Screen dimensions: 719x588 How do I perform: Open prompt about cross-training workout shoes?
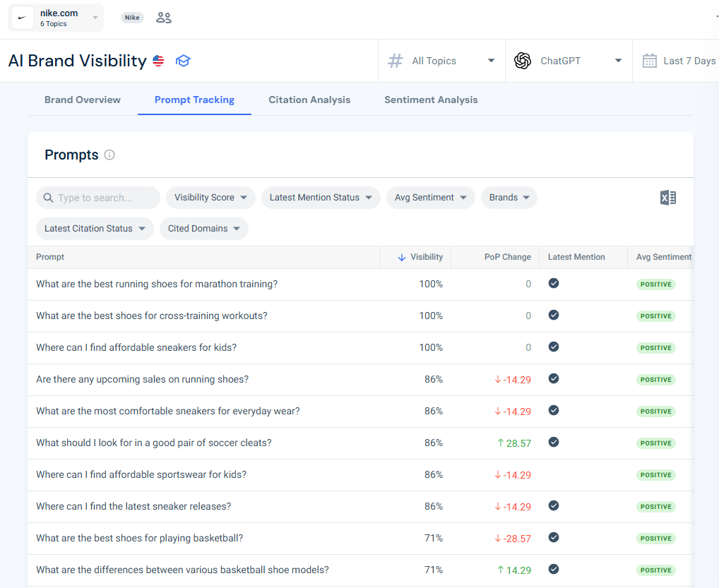pyautogui.click(x=152, y=316)
